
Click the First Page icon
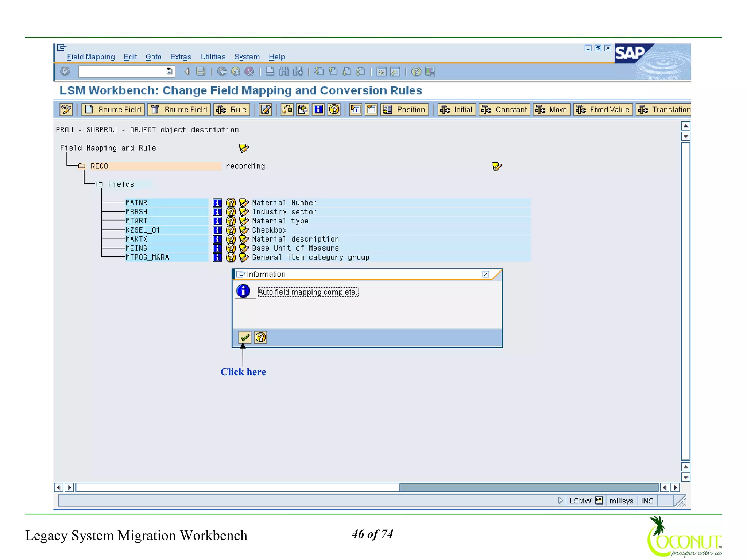tap(319, 71)
